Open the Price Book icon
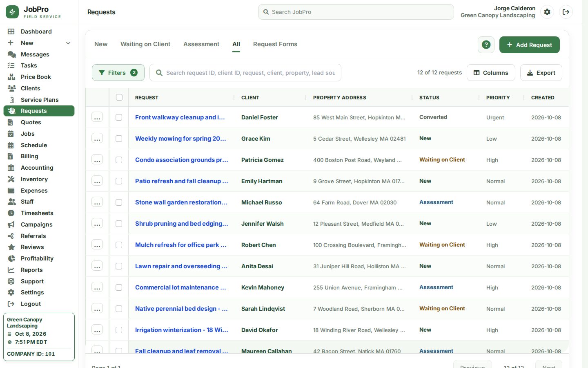Image resolution: width=588 pixels, height=368 pixels. tap(11, 77)
